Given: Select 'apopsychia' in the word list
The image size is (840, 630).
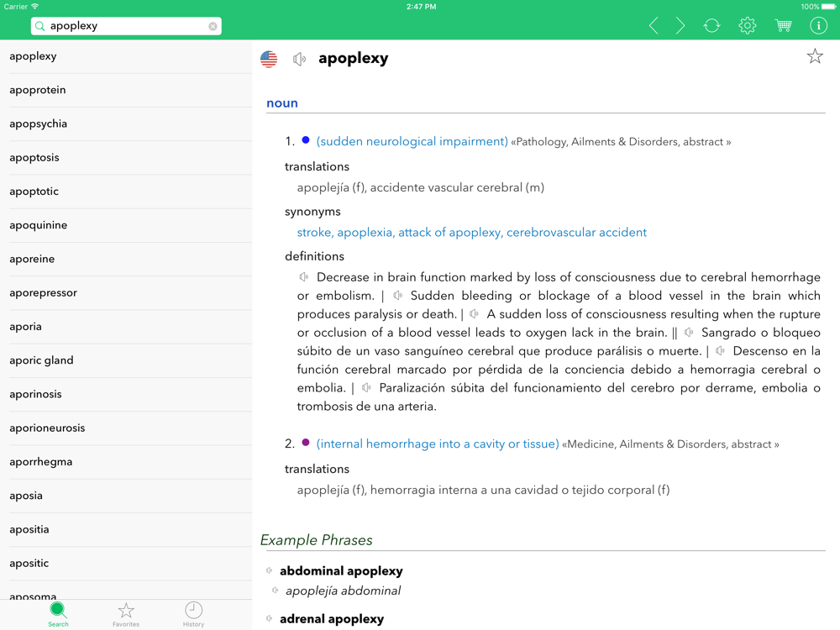Looking at the screenshot, I should [126, 123].
